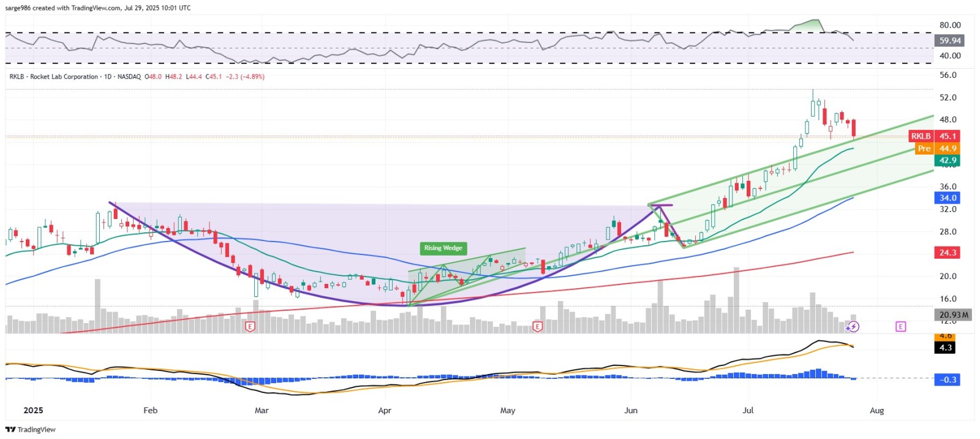Click the upcoming purple earnings E marker
The width and height of the screenshot is (980, 439).
(900, 327)
